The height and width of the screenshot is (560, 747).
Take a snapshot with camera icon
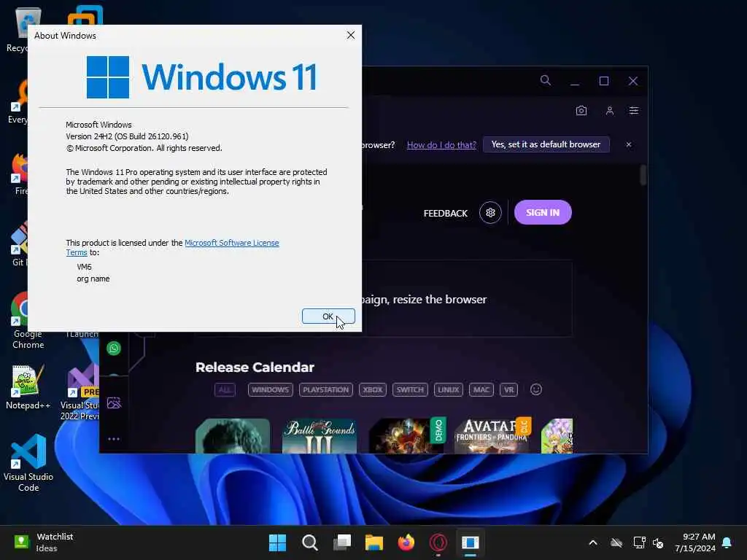pos(581,111)
